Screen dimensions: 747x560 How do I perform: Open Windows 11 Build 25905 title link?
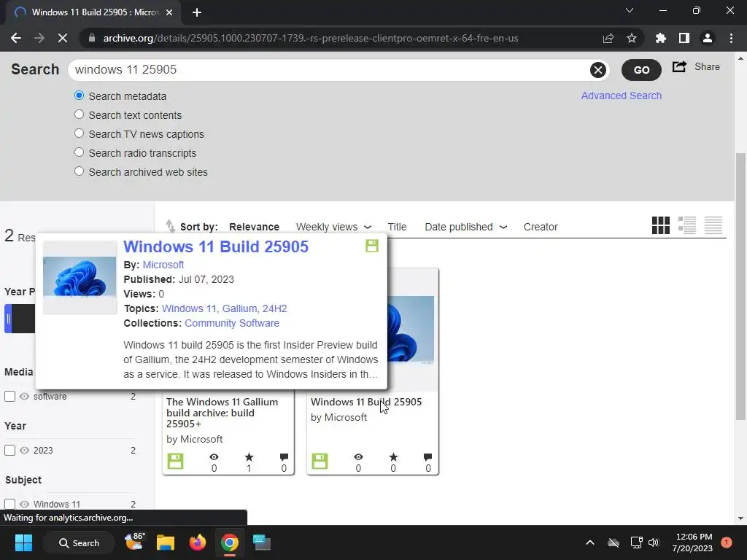point(216,246)
